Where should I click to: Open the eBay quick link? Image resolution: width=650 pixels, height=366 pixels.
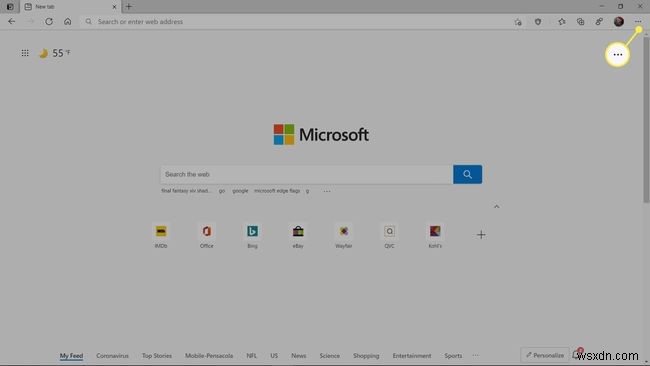tap(298, 236)
